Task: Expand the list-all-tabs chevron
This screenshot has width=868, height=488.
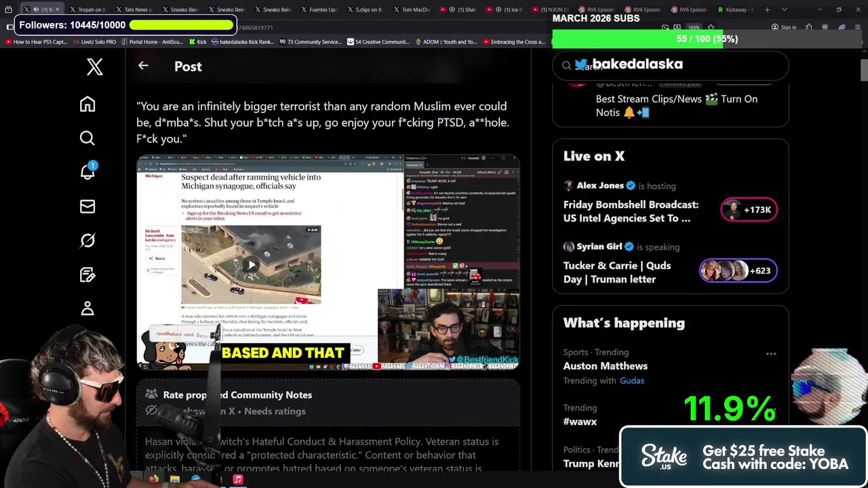Action: 785,9
